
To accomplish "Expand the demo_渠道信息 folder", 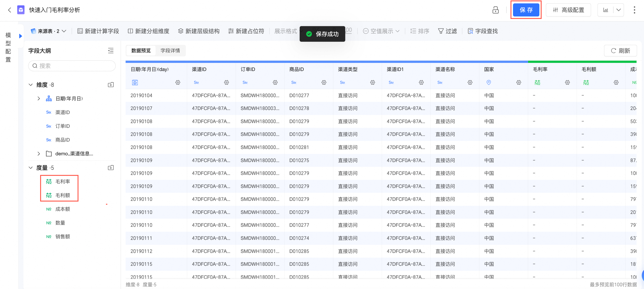I will click(x=39, y=154).
